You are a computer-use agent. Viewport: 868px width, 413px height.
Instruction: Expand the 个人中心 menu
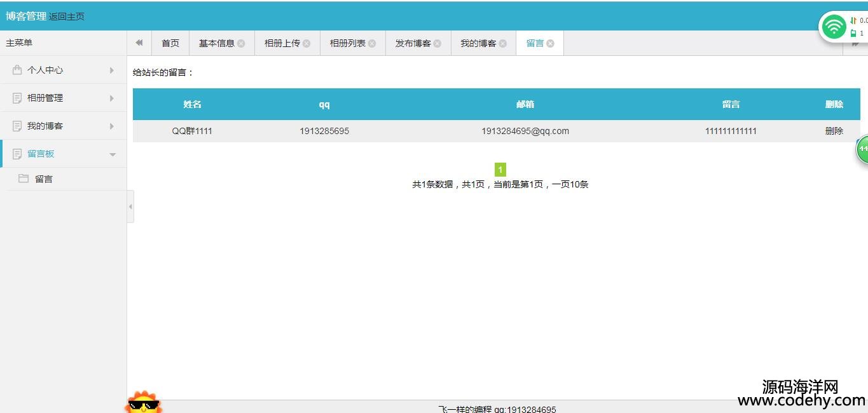[64, 70]
